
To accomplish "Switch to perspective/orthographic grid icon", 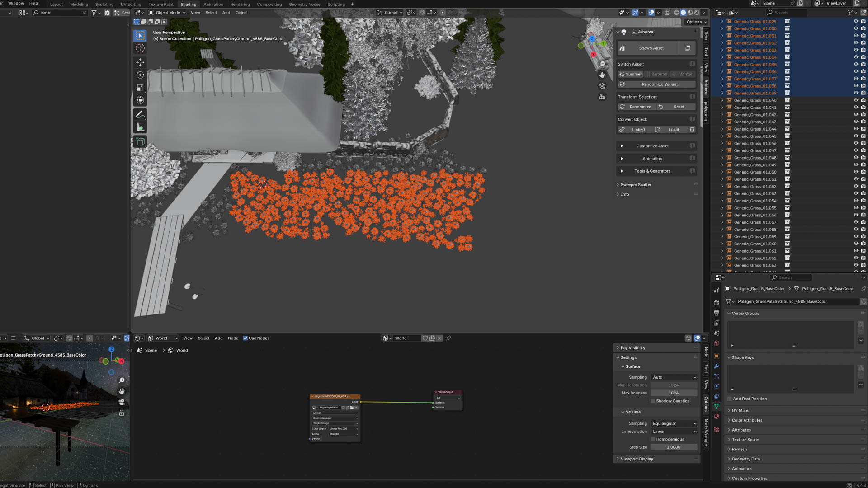I will tap(602, 97).
